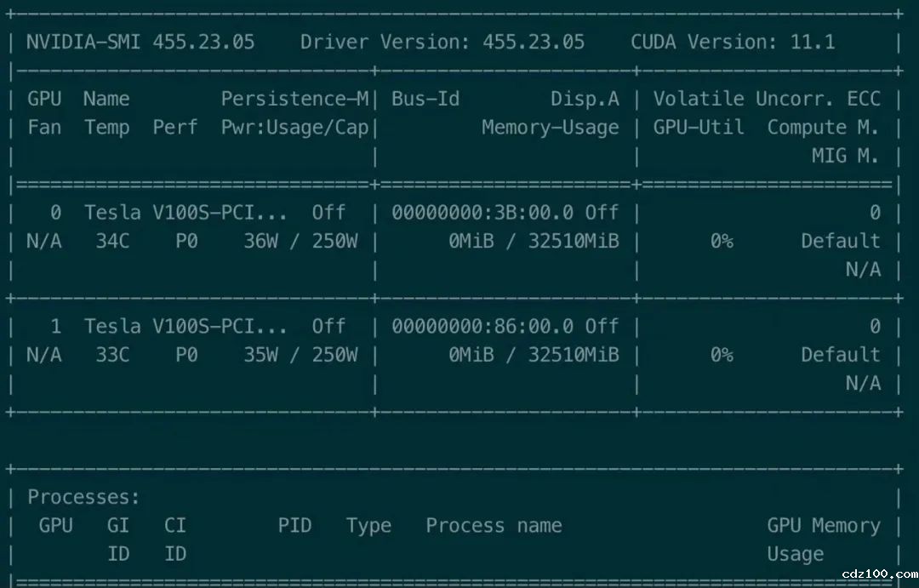Click bus address 00000000:86:00.0

pos(482,327)
